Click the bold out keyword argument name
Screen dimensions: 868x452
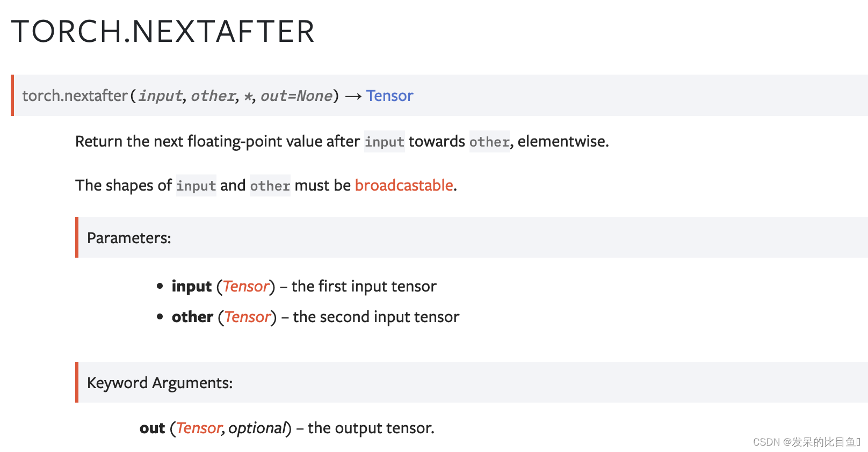(x=152, y=428)
